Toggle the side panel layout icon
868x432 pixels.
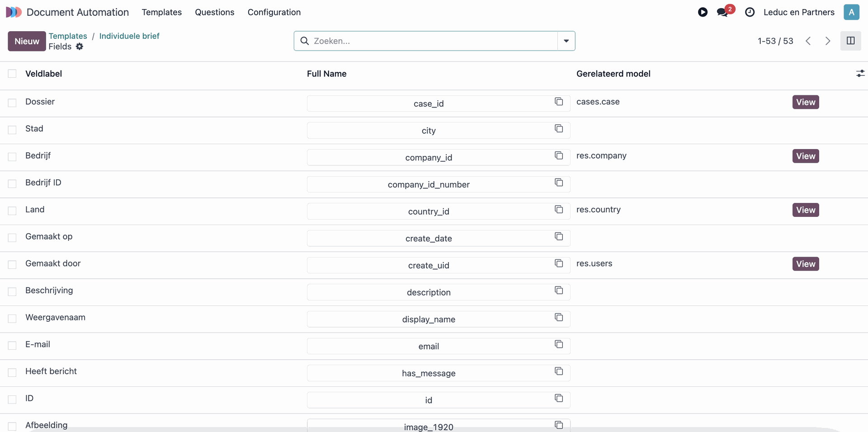850,41
